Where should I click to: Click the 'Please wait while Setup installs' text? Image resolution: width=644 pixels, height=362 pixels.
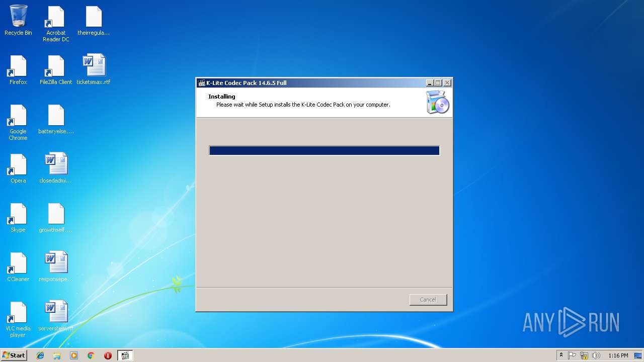point(303,105)
